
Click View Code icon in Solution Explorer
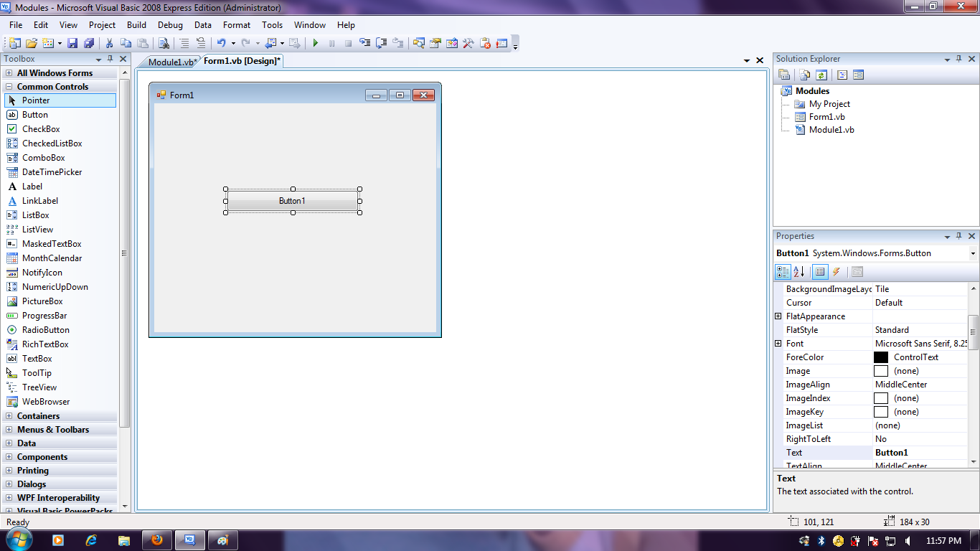[842, 75]
